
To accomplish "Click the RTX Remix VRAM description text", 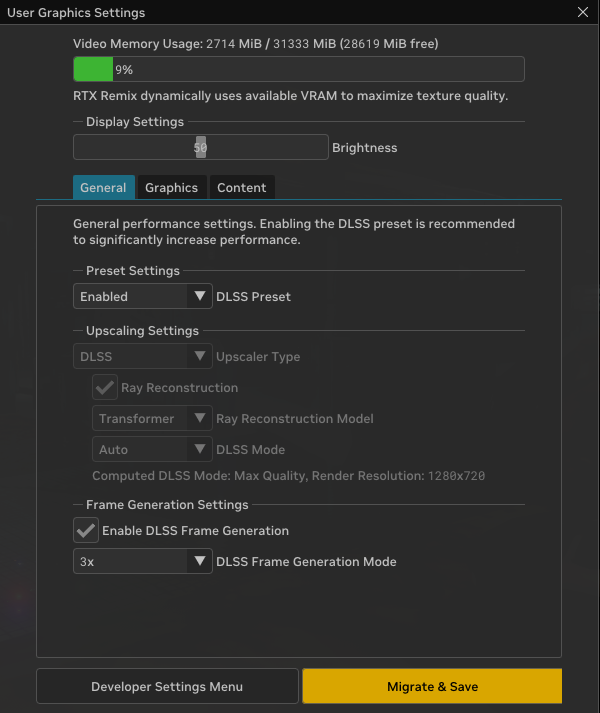I will [x=291, y=96].
